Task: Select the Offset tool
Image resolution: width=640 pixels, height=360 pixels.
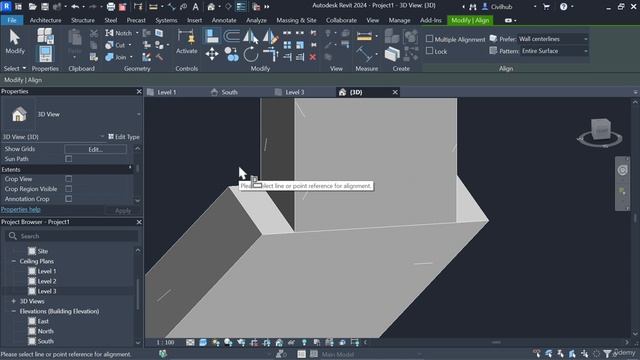Action: pyautogui.click(x=231, y=36)
